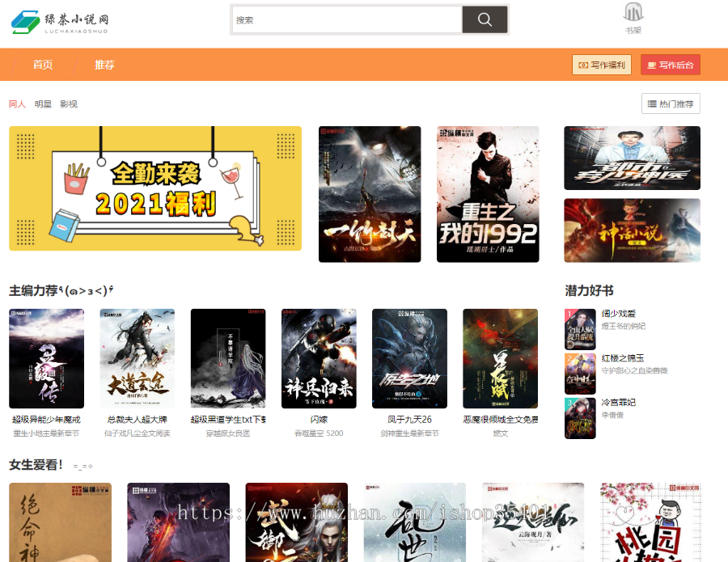Click author text 仙子戏凡尘全文阅读

click(138, 433)
